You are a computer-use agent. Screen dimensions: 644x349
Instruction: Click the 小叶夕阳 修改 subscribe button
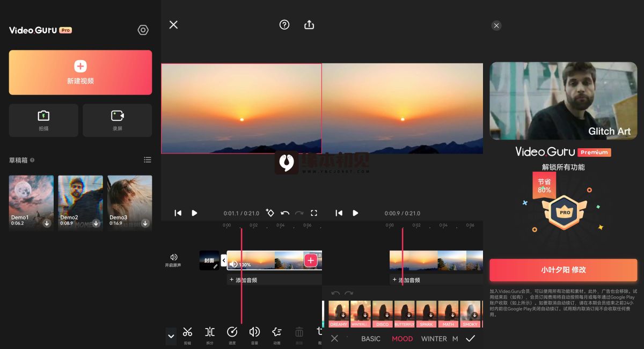[563, 270]
